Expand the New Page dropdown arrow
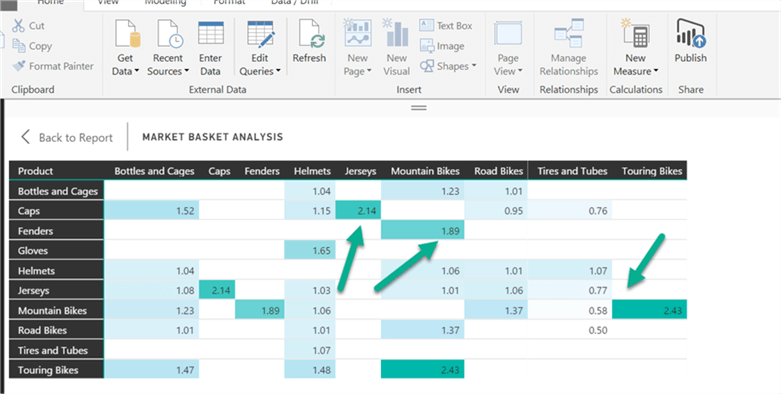 [x=369, y=71]
